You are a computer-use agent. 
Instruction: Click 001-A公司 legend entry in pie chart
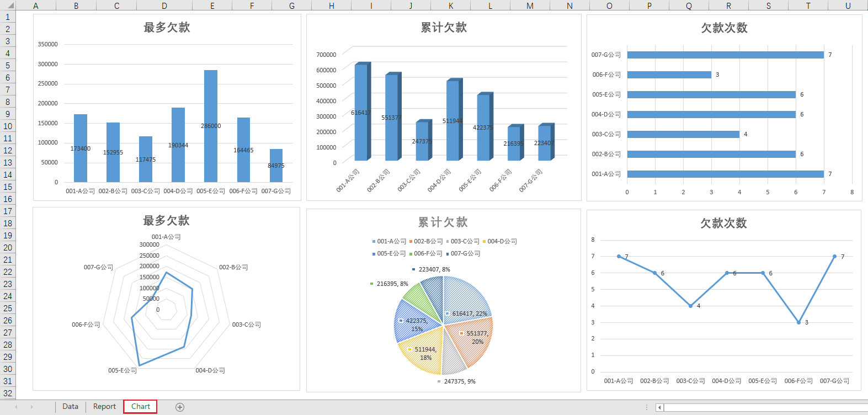pos(390,242)
